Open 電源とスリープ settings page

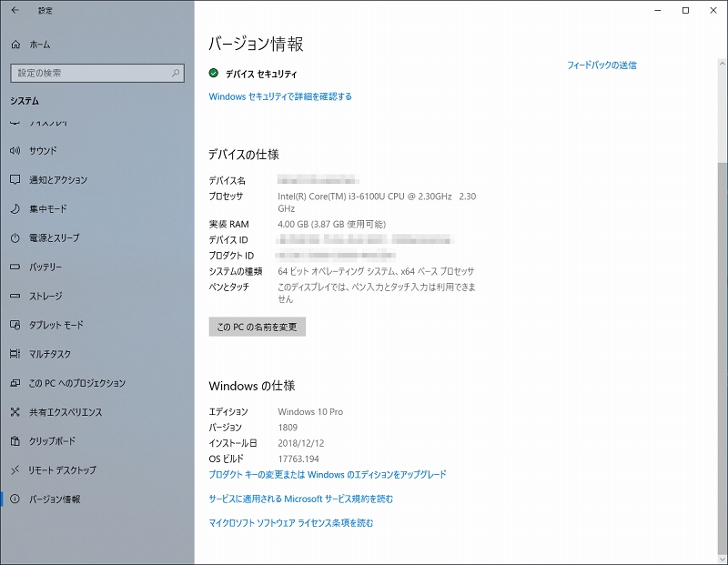(55, 237)
